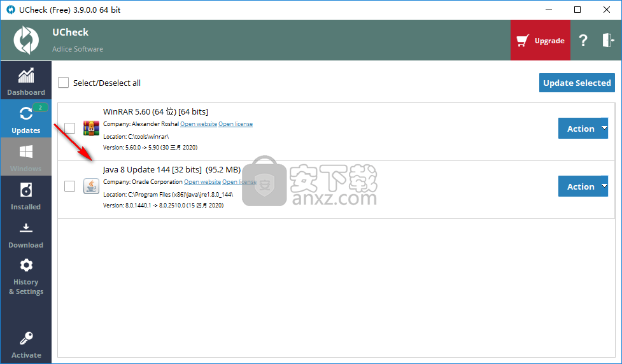The height and width of the screenshot is (364, 622).
Task: Maximize the UCheck window
Action: [x=577, y=10]
